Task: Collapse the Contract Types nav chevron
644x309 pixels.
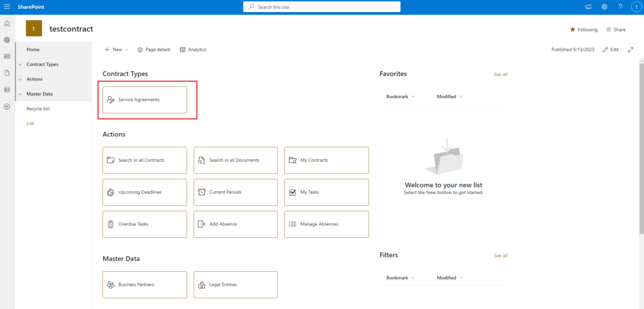Action: coord(20,65)
